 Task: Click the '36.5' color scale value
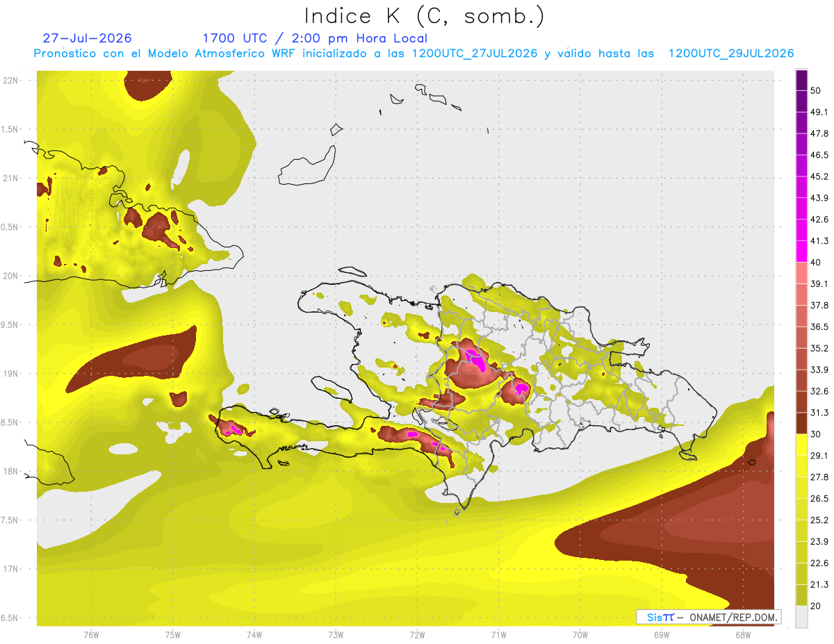pos(819,327)
